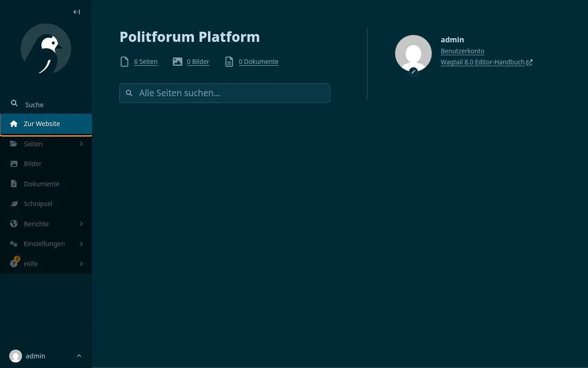Image resolution: width=588 pixels, height=368 pixels.
Task: Click the pencil edit icon on avatar
Action: 413,72
